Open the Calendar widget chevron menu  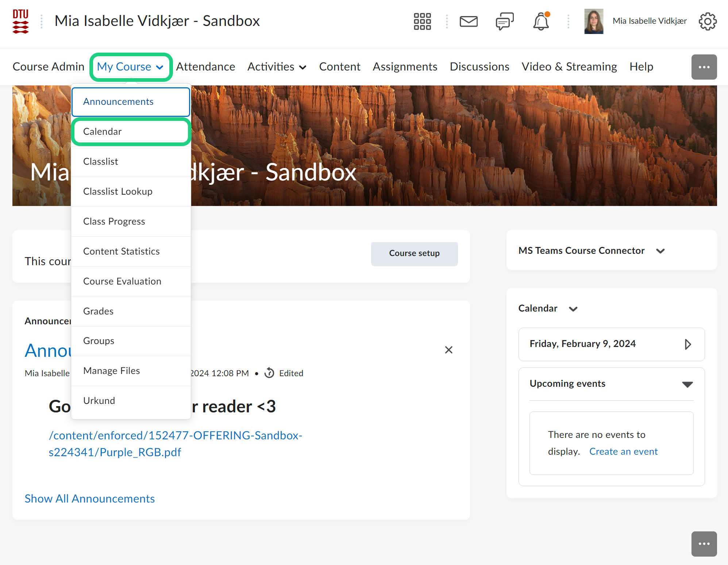coord(573,309)
